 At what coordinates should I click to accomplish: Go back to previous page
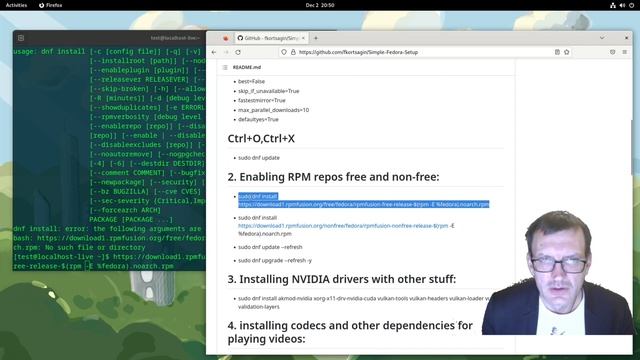[x=214, y=52]
